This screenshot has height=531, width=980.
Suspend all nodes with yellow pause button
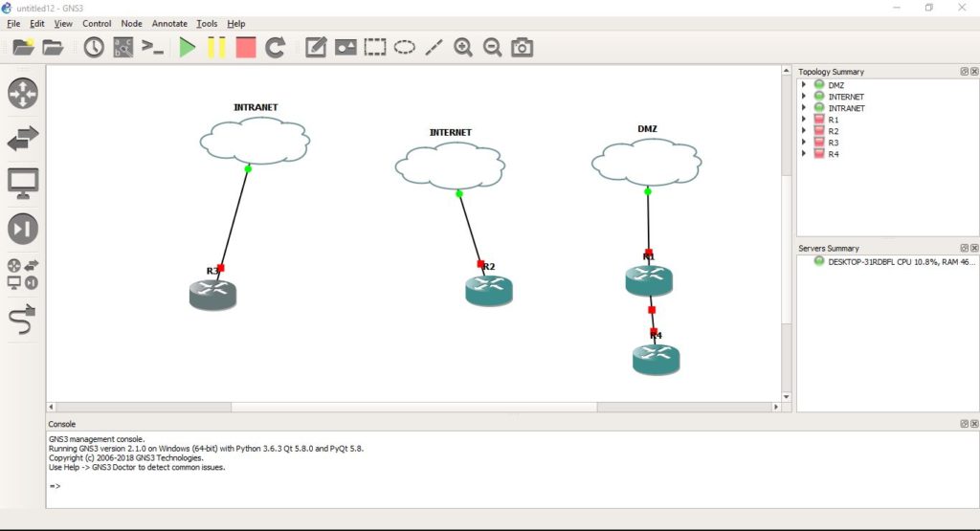click(216, 48)
